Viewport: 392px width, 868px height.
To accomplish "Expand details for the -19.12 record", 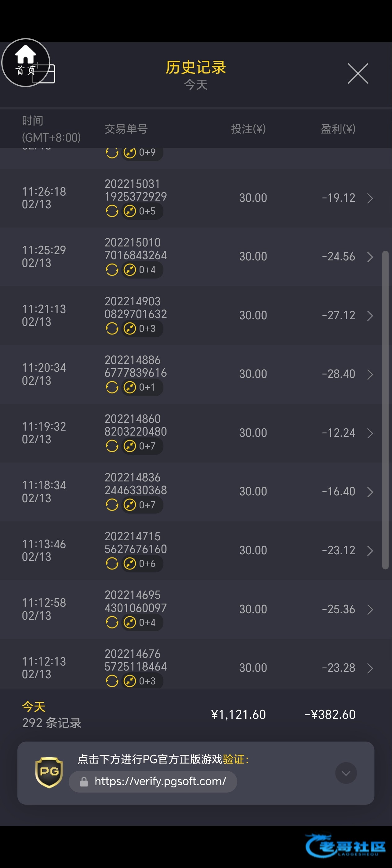I will point(370,198).
